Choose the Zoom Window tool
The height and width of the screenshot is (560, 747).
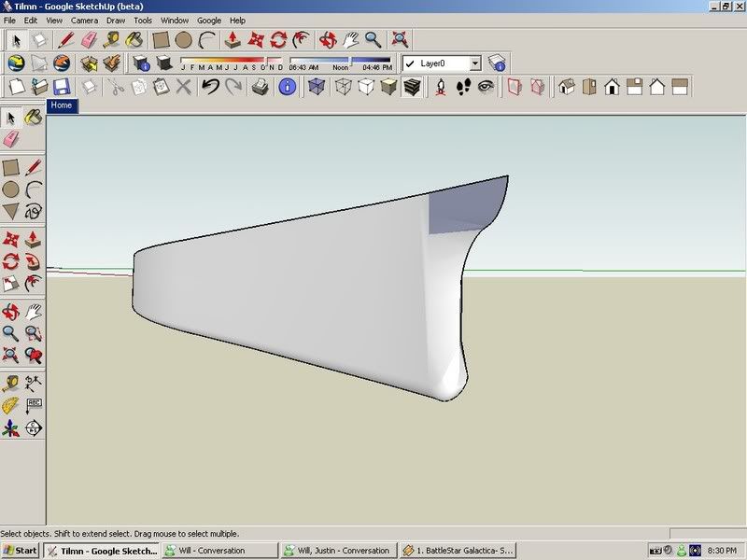click(x=34, y=334)
